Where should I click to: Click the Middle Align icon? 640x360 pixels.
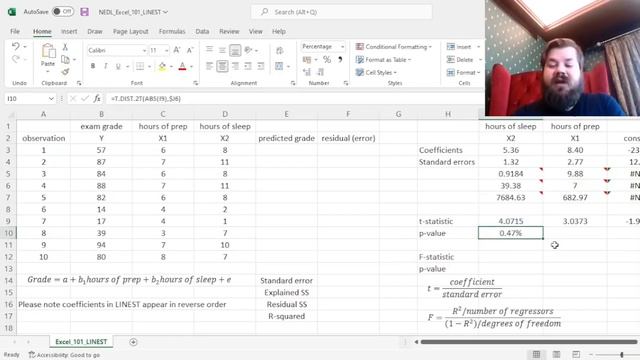[x=222, y=50]
